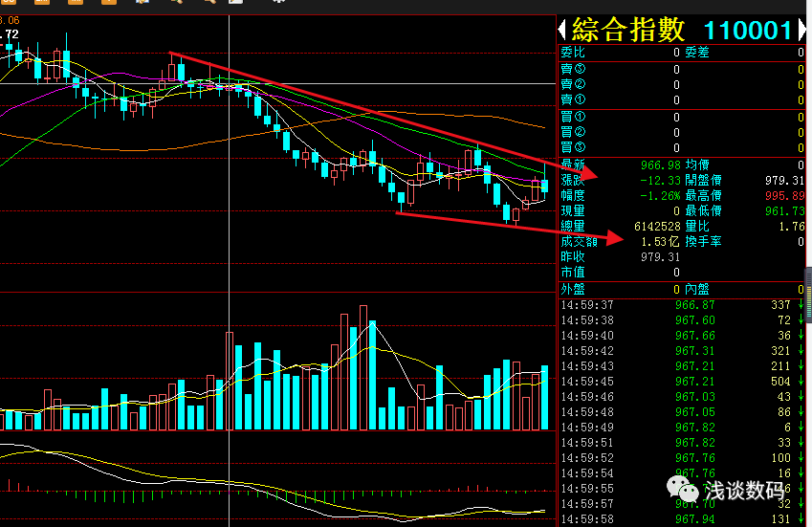
Task: Select the 14:59:38 tick row
Action: click(682, 319)
